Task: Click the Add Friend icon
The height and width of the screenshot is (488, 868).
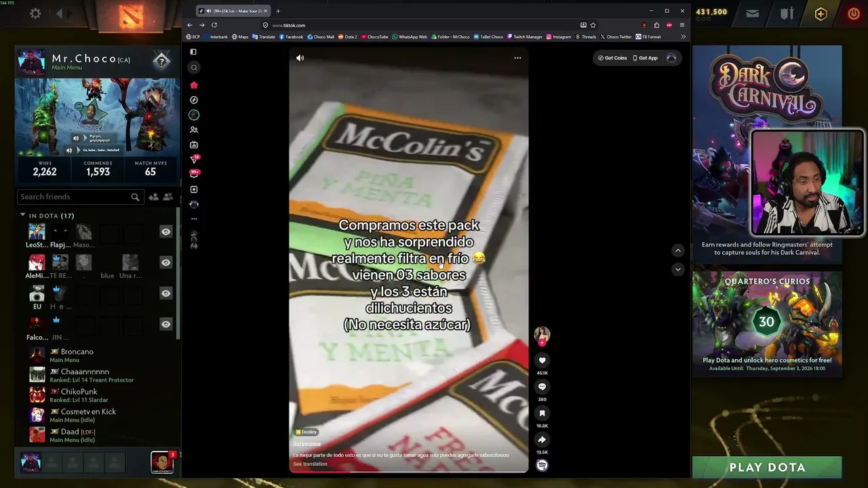Action: click(x=153, y=197)
